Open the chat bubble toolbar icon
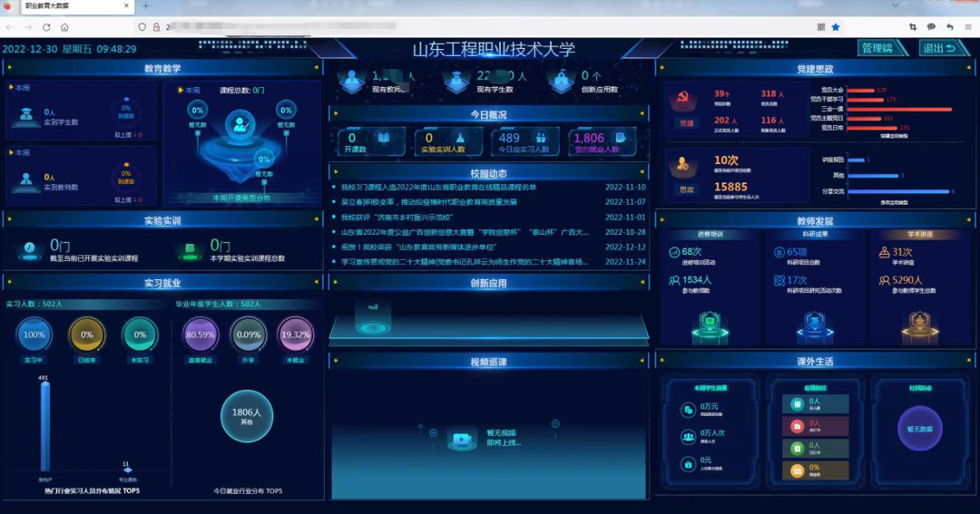The width and height of the screenshot is (980, 514). tap(931, 27)
